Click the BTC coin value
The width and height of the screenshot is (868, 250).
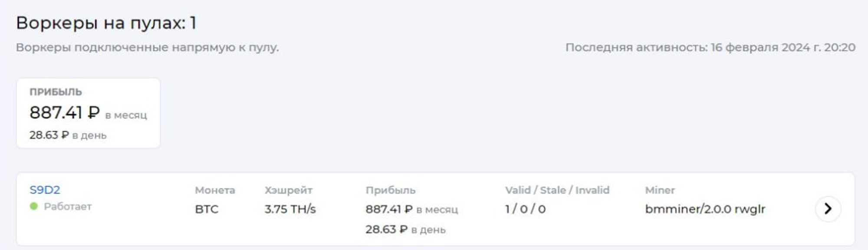207,209
